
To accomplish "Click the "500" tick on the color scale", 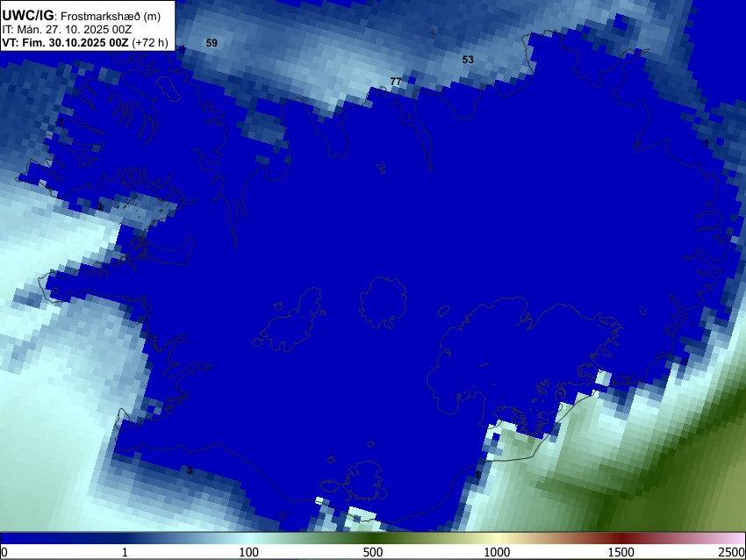I will point(373,552).
